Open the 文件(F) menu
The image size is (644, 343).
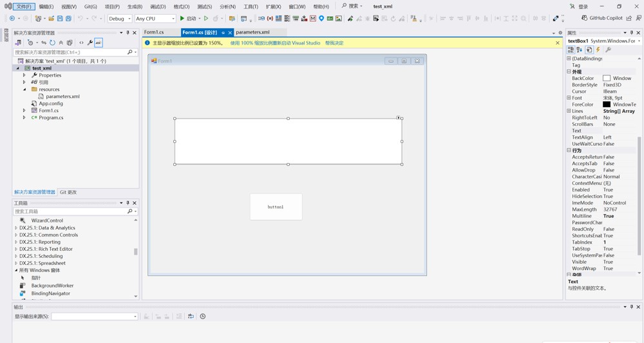tap(24, 6)
